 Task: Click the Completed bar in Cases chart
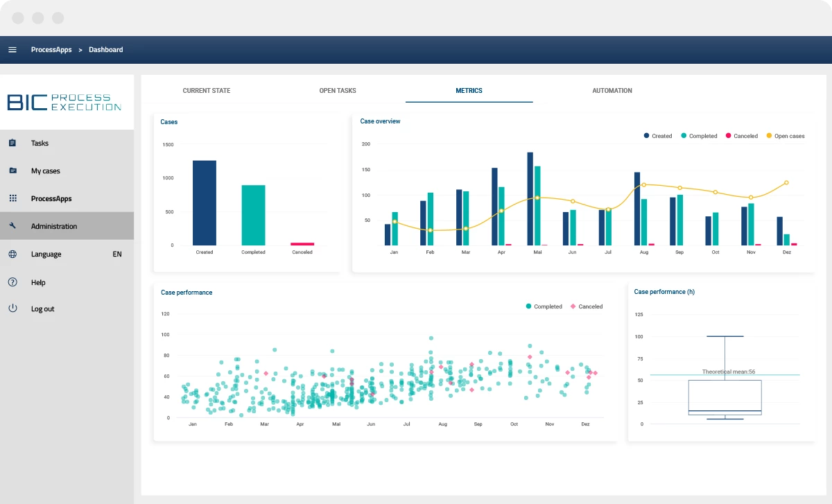tap(253, 215)
